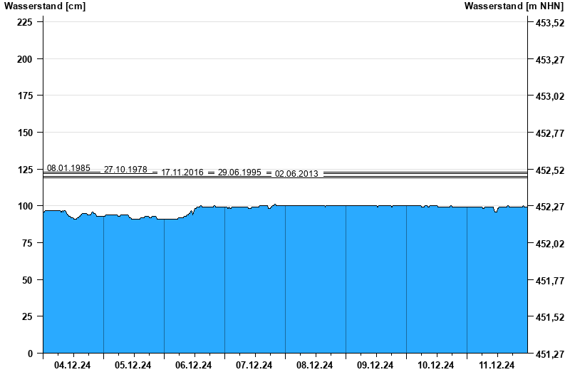
Task: Click the 75 cm axis value
Action: click(27, 243)
